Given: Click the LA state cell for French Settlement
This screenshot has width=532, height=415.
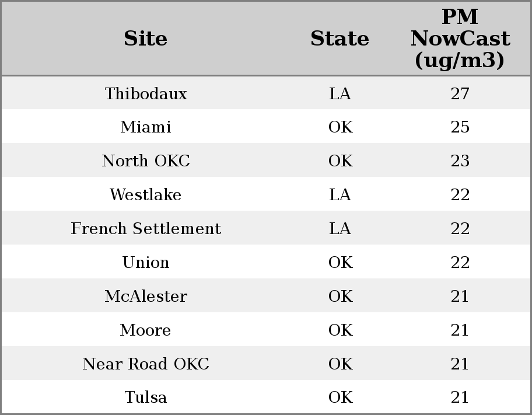Looking at the screenshot, I should [x=340, y=228].
